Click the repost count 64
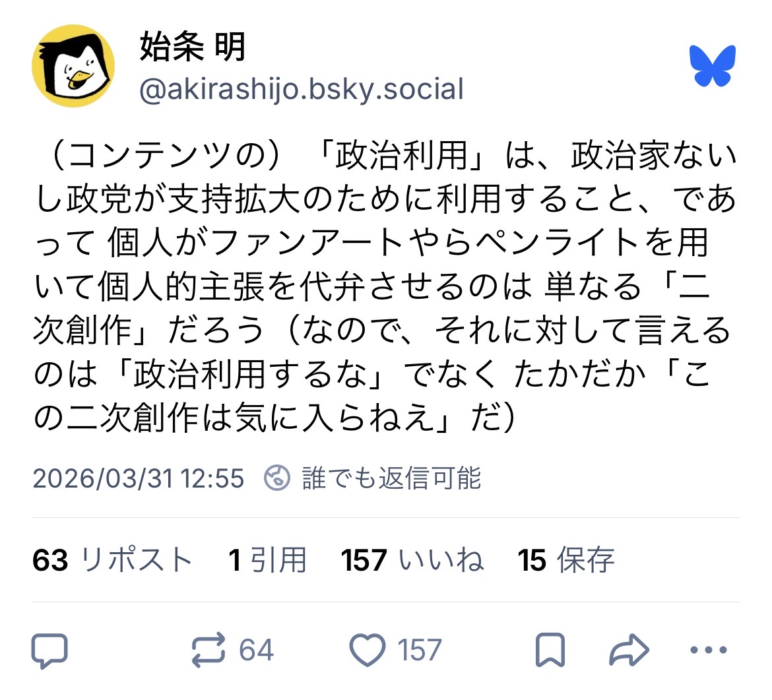 pos(256,651)
